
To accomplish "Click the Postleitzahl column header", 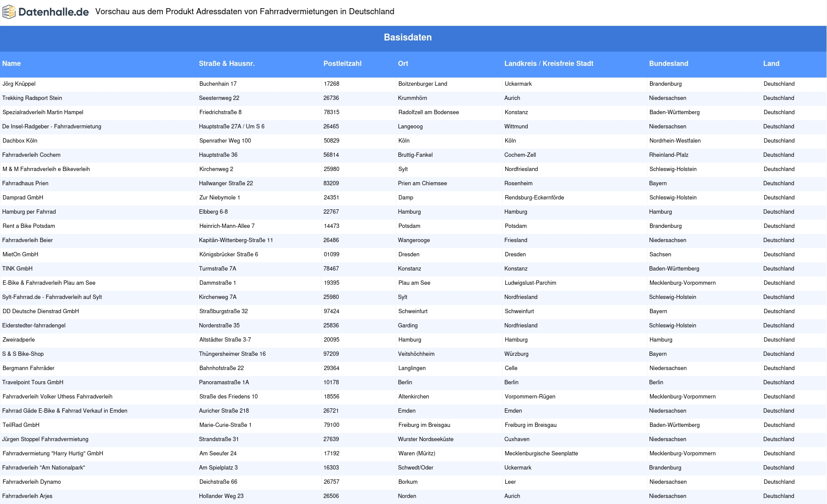I will [x=342, y=63].
